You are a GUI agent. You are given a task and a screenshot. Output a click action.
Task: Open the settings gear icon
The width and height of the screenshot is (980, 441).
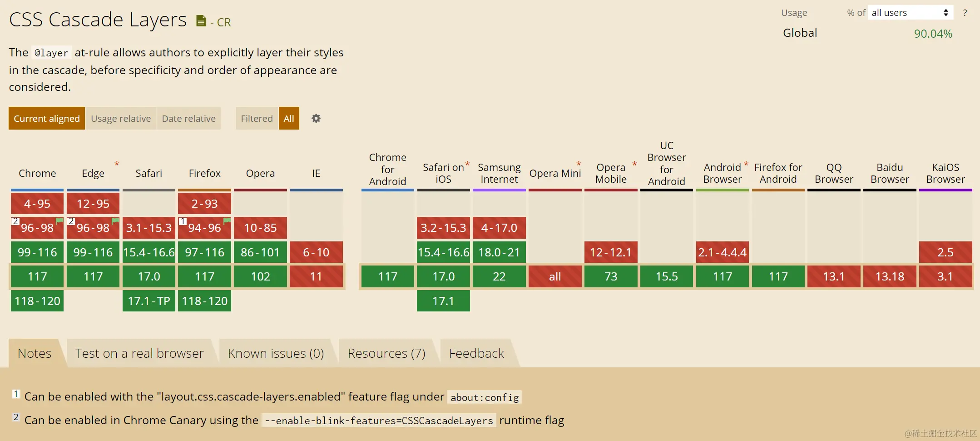tap(316, 118)
